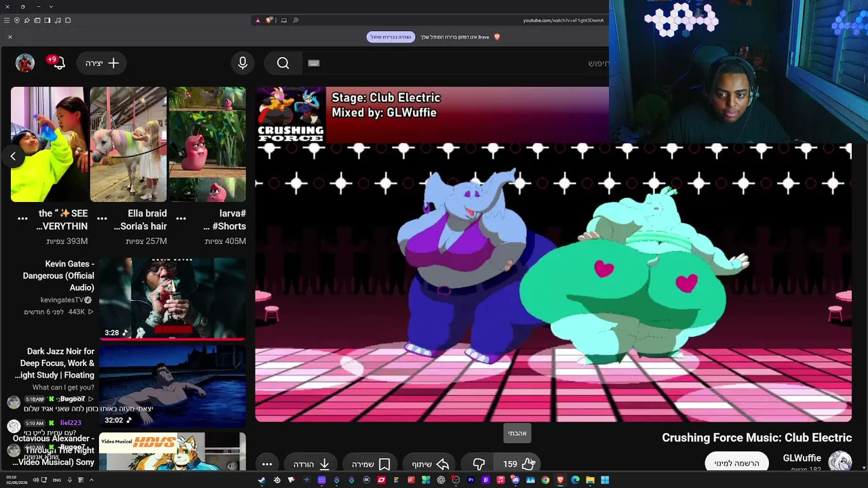Open Apple Music taskbar icon
Viewport: 868px width, 488px height.
coord(500,480)
